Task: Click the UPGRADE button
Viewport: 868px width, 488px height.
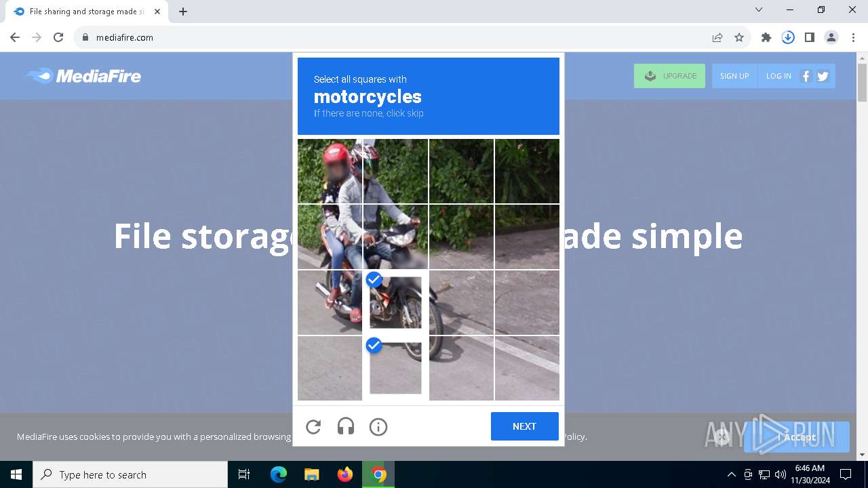Action: [669, 76]
